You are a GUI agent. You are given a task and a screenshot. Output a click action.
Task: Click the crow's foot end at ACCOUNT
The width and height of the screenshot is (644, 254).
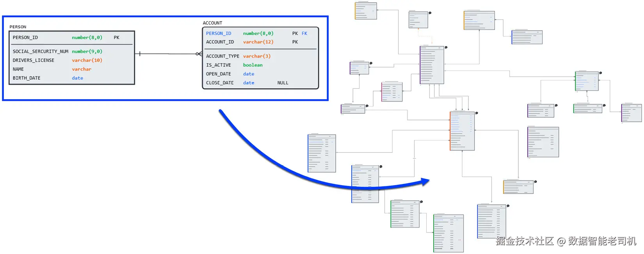199,54
